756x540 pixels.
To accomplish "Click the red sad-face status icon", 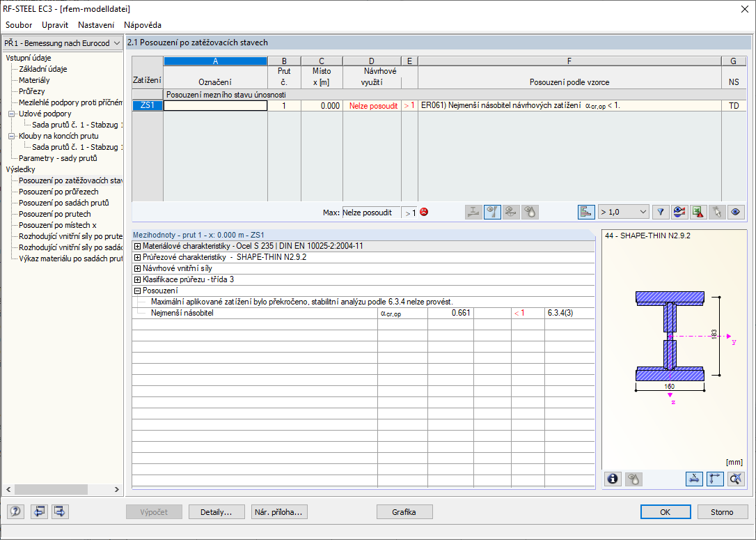I will pos(424,212).
